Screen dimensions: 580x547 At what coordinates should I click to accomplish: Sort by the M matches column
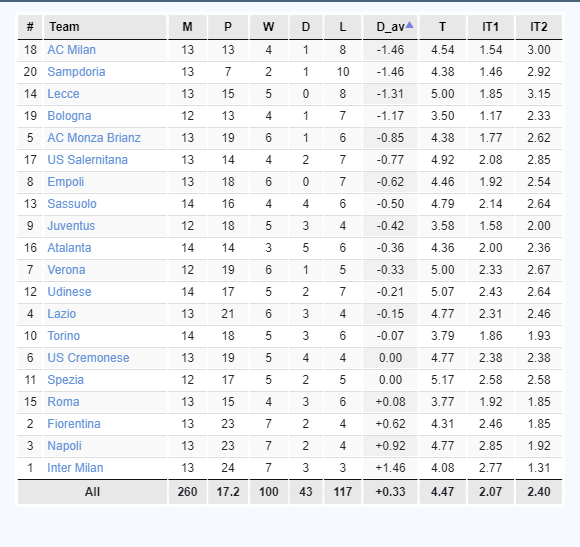tap(188, 27)
